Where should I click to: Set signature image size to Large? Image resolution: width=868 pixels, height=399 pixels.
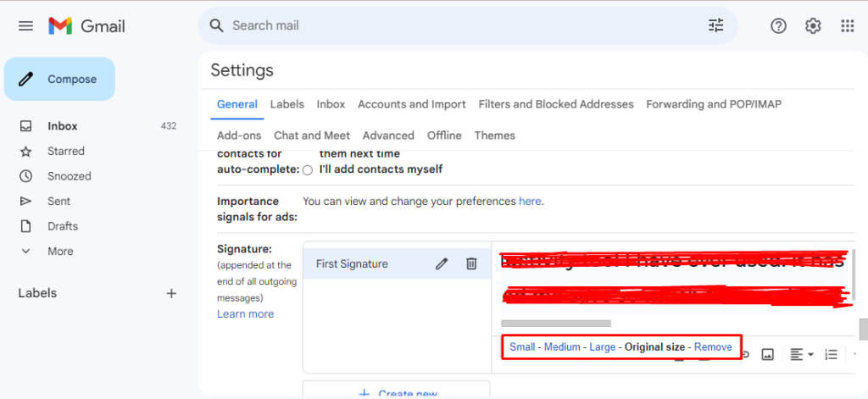(603, 347)
